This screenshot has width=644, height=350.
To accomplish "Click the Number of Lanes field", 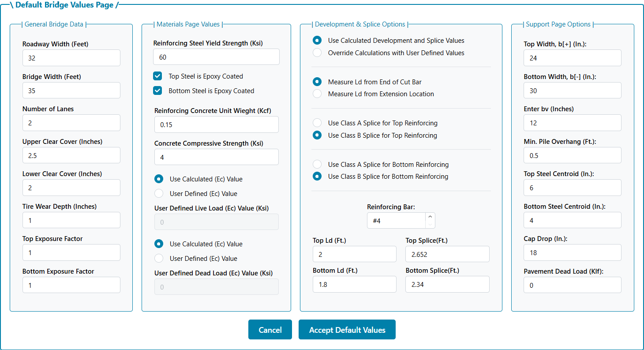I will [71, 123].
